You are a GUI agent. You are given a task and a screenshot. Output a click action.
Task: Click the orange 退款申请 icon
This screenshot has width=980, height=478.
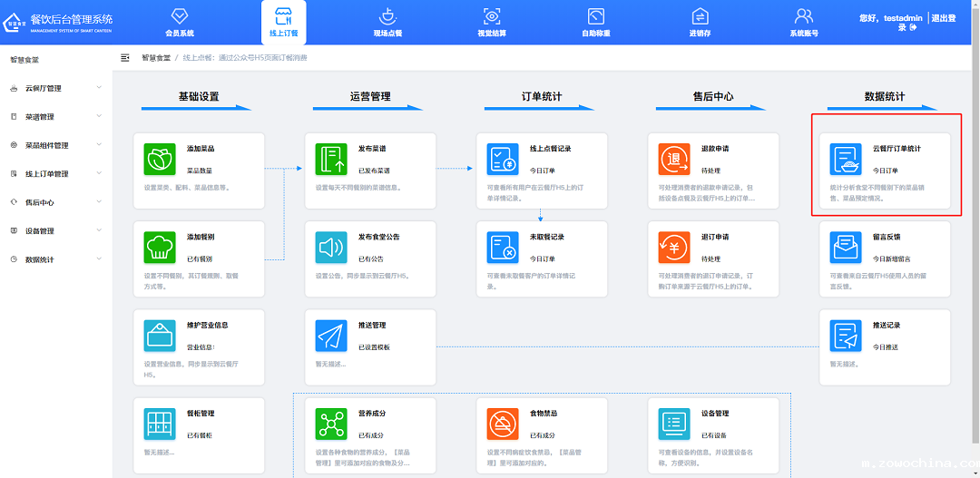point(674,159)
